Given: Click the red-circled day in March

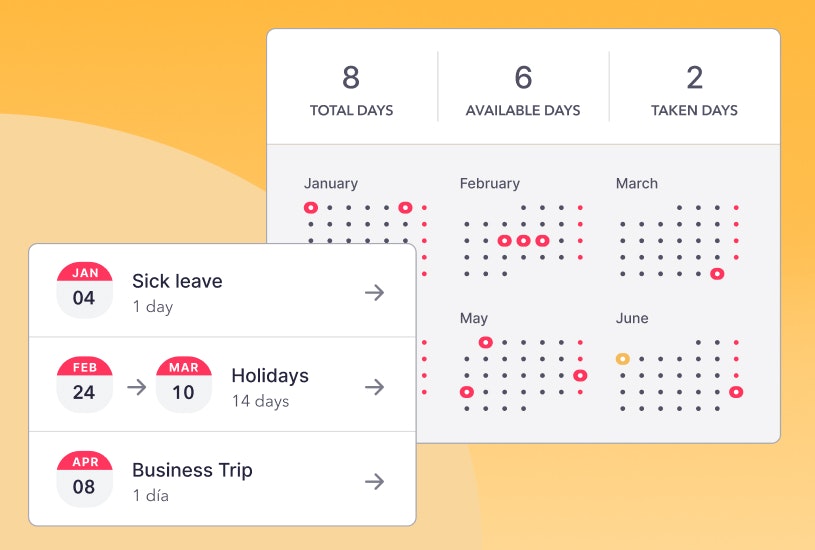Looking at the screenshot, I should tap(717, 274).
